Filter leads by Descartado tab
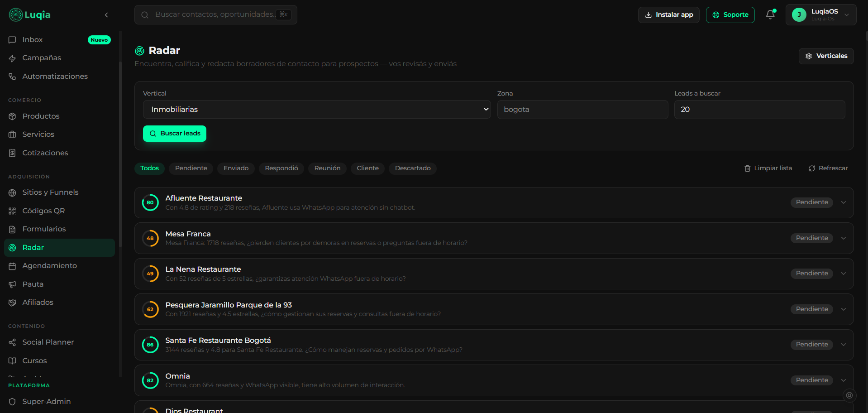The height and width of the screenshot is (413, 868). pyautogui.click(x=413, y=168)
